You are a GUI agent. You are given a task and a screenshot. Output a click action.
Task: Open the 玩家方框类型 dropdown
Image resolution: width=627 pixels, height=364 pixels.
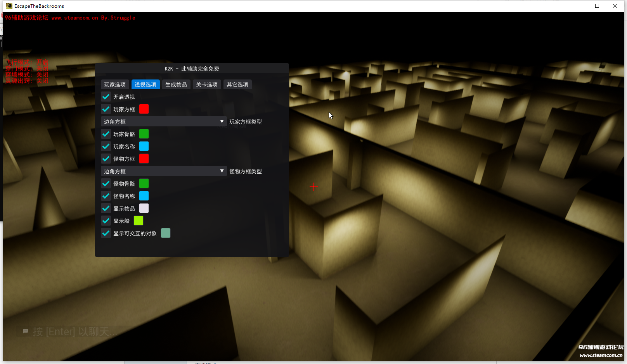click(163, 122)
